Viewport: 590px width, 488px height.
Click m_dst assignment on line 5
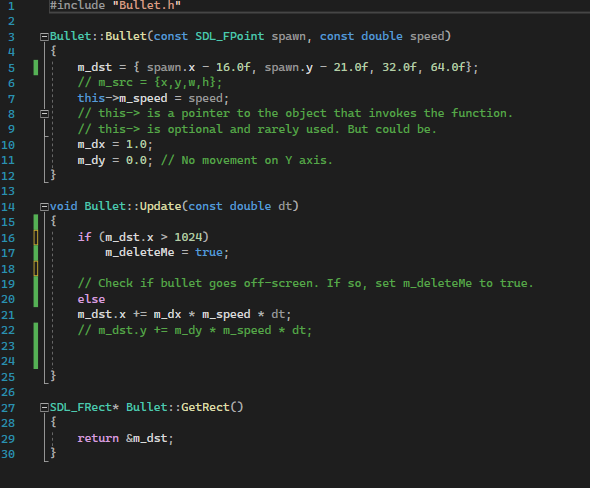278,67
